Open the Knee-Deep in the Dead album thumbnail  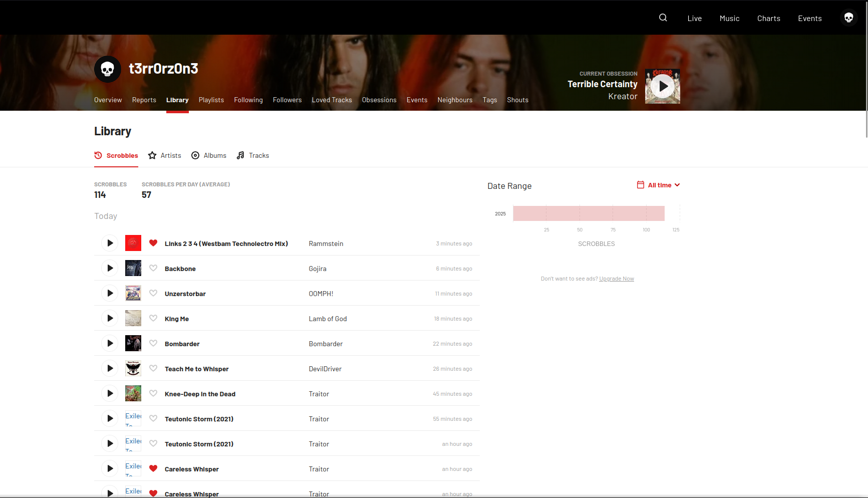pos(133,394)
